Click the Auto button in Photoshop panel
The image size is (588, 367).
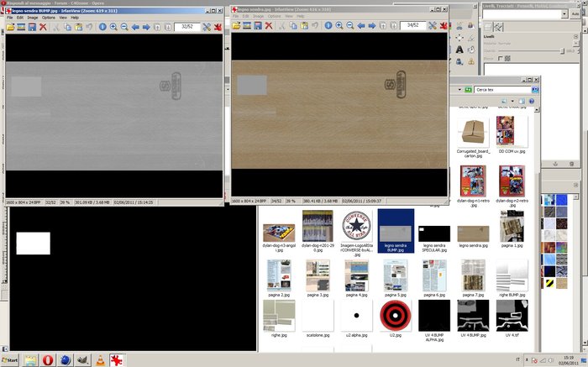[575, 14]
